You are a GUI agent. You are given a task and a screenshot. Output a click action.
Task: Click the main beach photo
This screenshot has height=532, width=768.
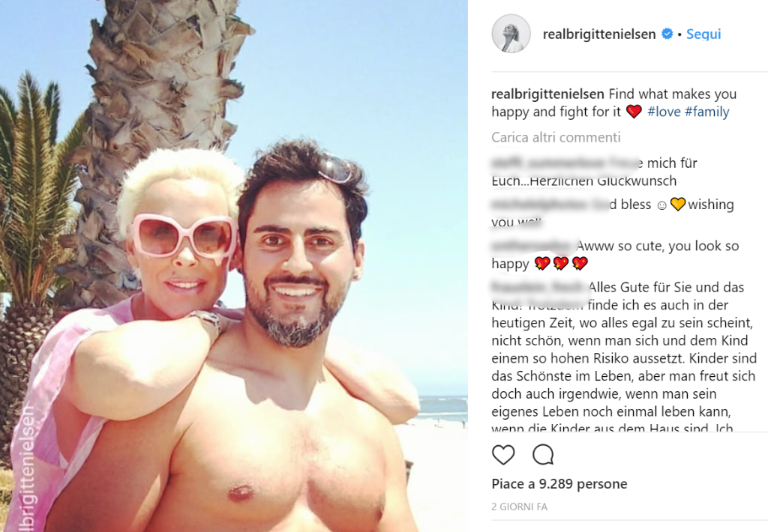pyautogui.click(x=234, y=266)
